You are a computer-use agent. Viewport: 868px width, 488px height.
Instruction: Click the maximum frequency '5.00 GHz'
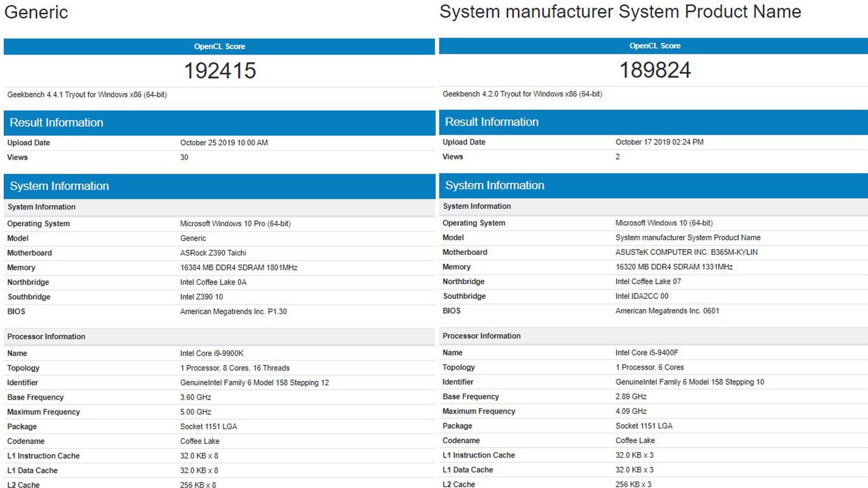pyautogui.click(x=196, y=412)
